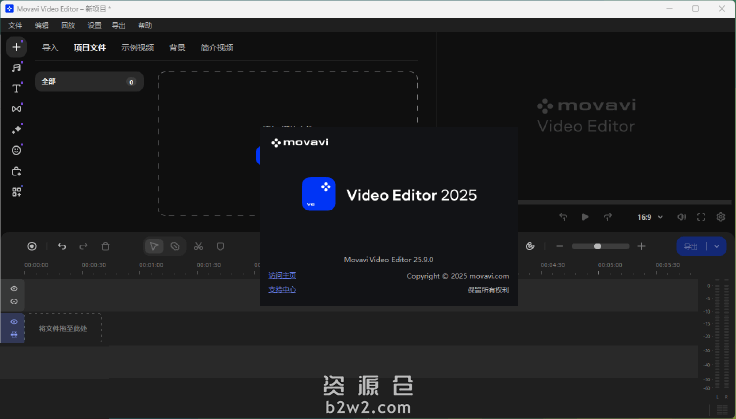Split clip with the scissors icon
Screen dimensions: 736x419
(199, 246)
